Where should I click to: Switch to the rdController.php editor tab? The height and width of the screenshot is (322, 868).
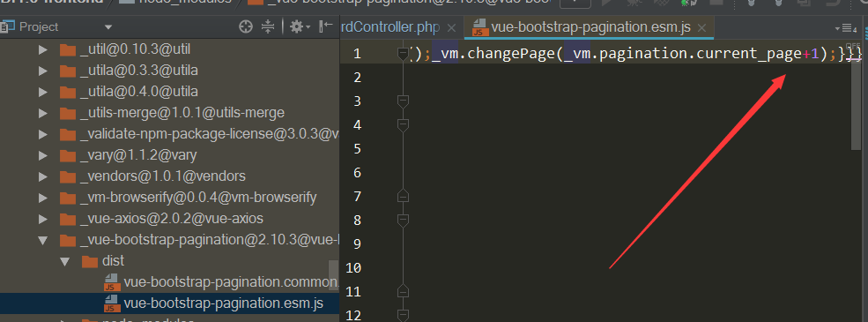390,27
